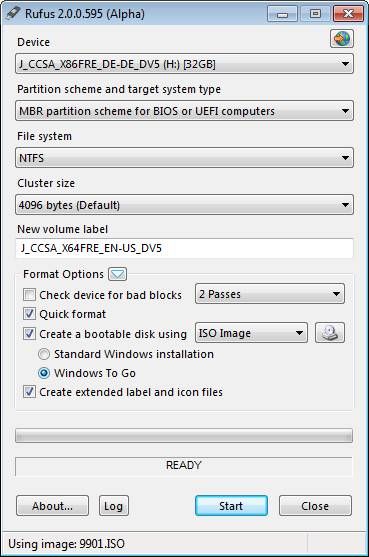The height and width of the screenshot is (557, 369).
Task: Toggle Format Options advanced arrow button
Action: pos(118,274)
